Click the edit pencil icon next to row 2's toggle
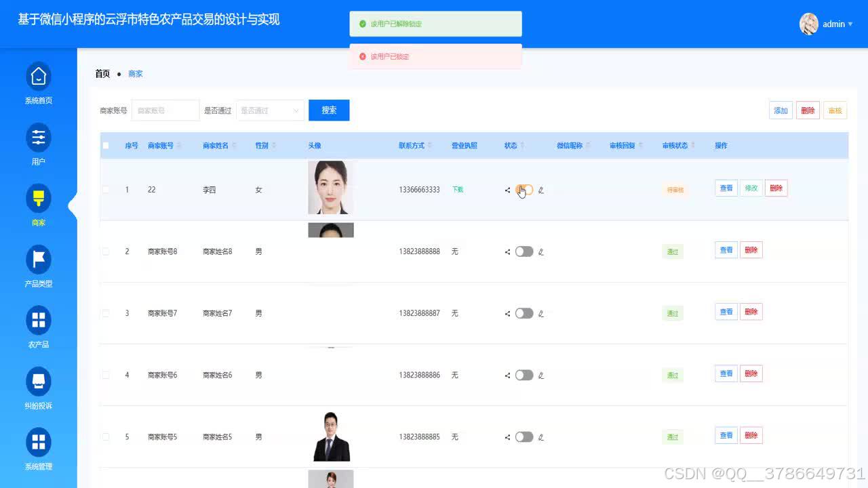Viewport: 868px width, 488px height. [x=540, y=251]
